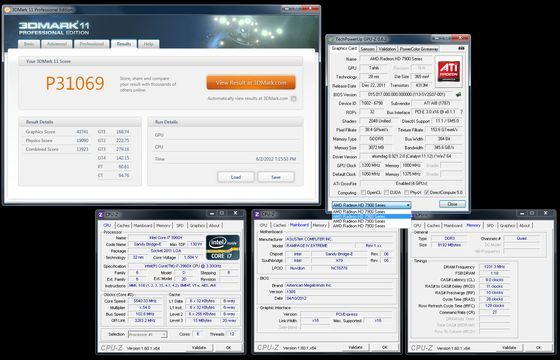Click Validate in the CPU-Z mainboard window

tap(355, 347)
